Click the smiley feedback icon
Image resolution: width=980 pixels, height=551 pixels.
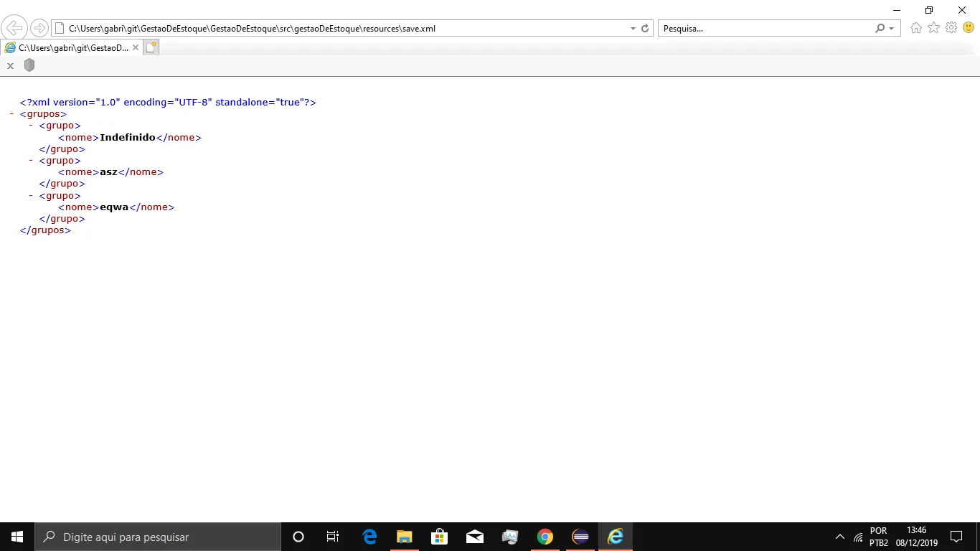click(x=969, y=28)
